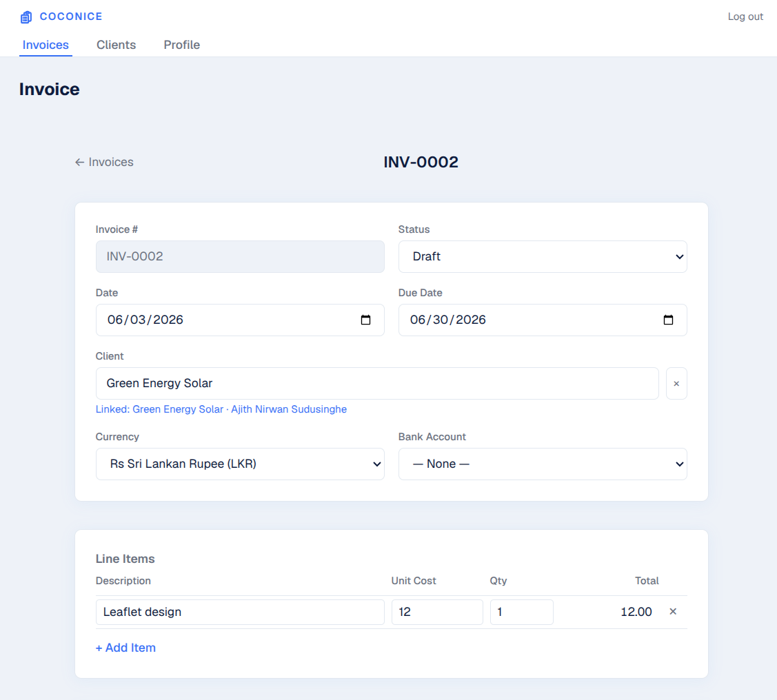Open the Due Date calendar picker icon
Image resolution: width=777 pixels, height=700 pixels.
point(668,320)
